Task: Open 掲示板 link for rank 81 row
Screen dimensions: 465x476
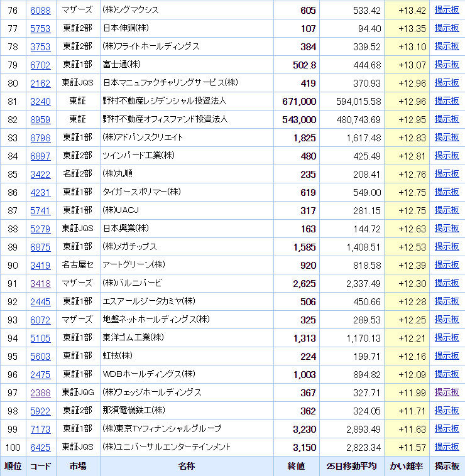Action: (447, 101)
